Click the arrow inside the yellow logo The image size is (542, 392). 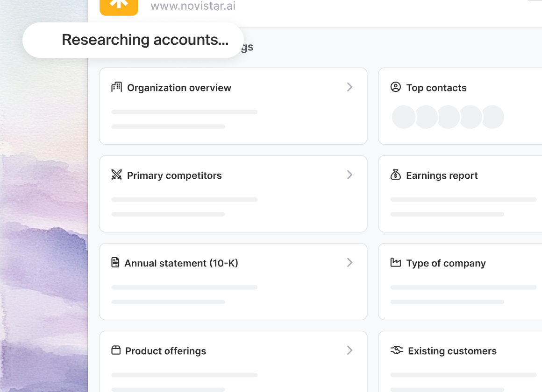[119, 4]
